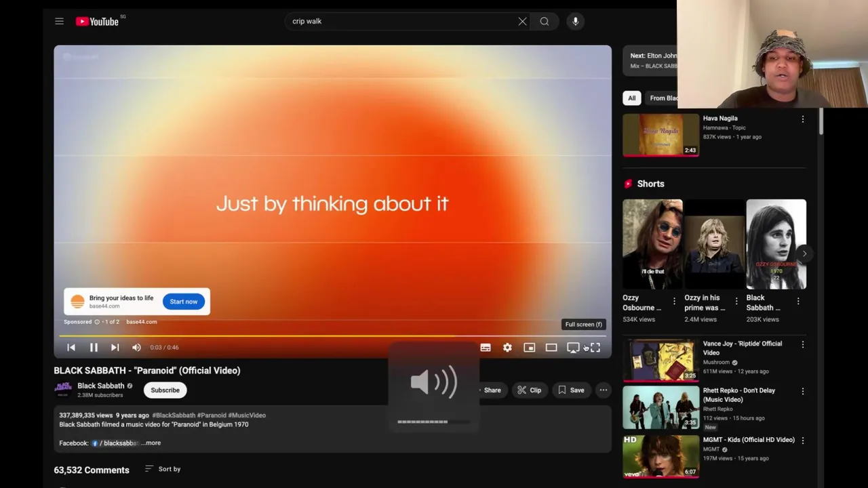Open options for Rhett Repko video

pyautogui.click(x=803, y=392)
